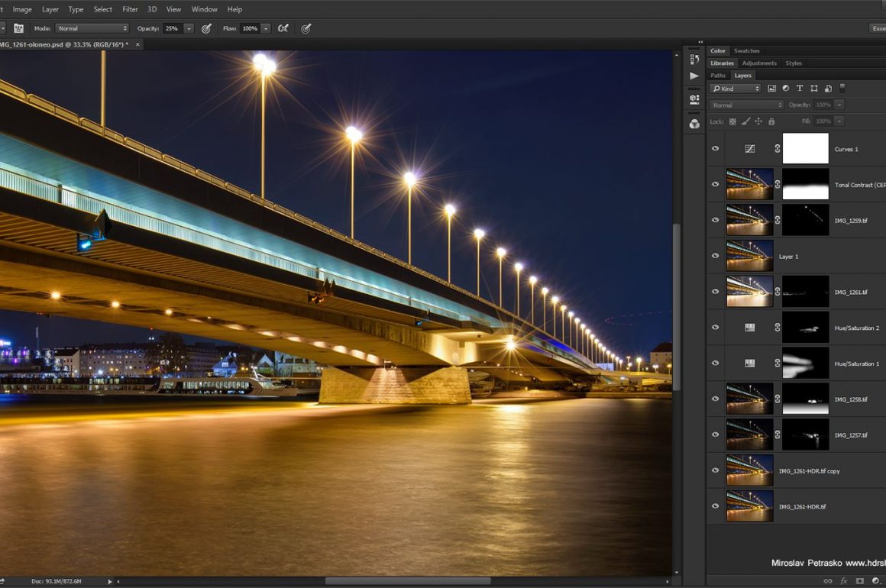The width and height of the screenshot is (886, 588).
Task: Toggle the brush panel icon in options bar
Action: tap(18, 28)
